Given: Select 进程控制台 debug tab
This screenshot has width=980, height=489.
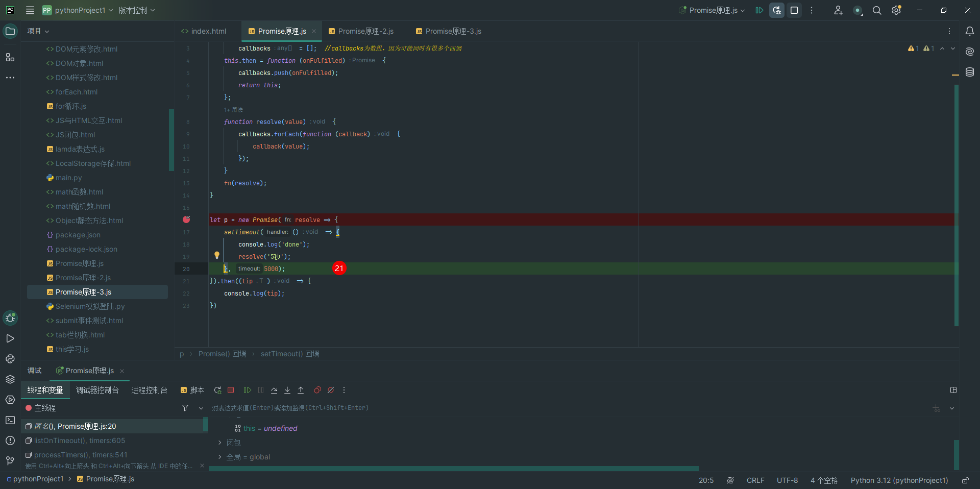Looking at the screenshot, I should coord(150,390).
